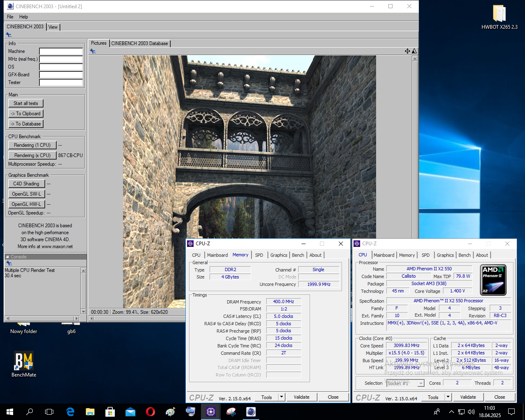Switch to CINEBENCH taskbar icon
The height and width of the screenshot is (420, 525).
pos(251,411)
